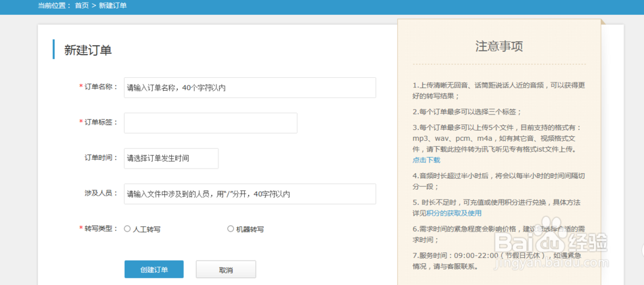Click the 订单标签 label
This screenshot has height=285, width=644.
[x=100, y=122]
